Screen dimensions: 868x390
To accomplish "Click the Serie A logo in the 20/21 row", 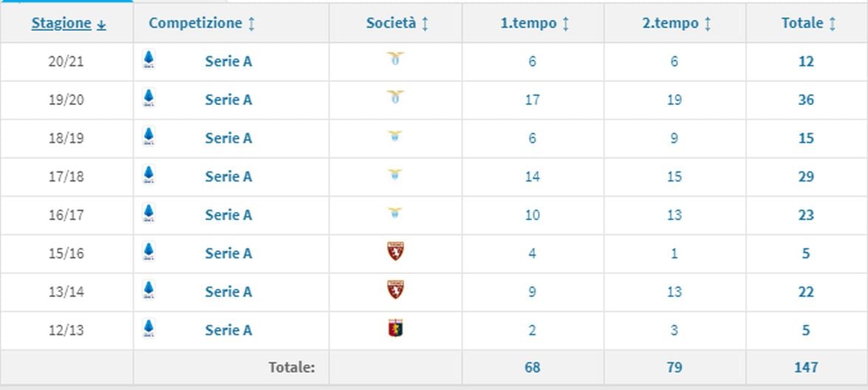I will coord(148,59).
